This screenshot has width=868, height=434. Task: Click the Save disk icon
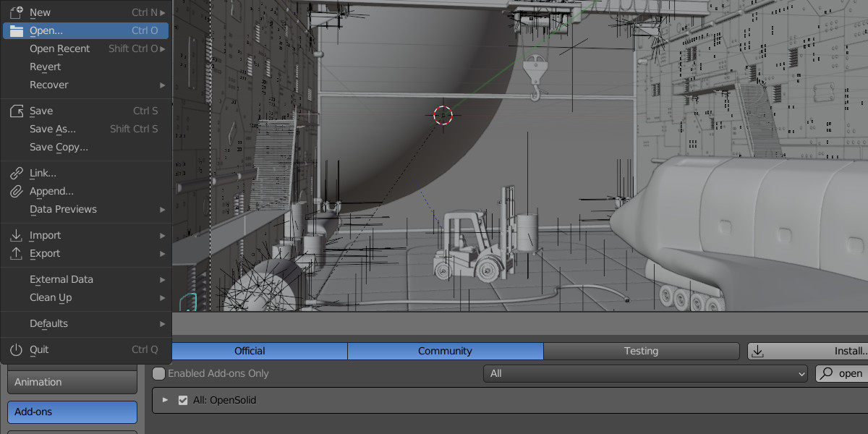(16, 111)
